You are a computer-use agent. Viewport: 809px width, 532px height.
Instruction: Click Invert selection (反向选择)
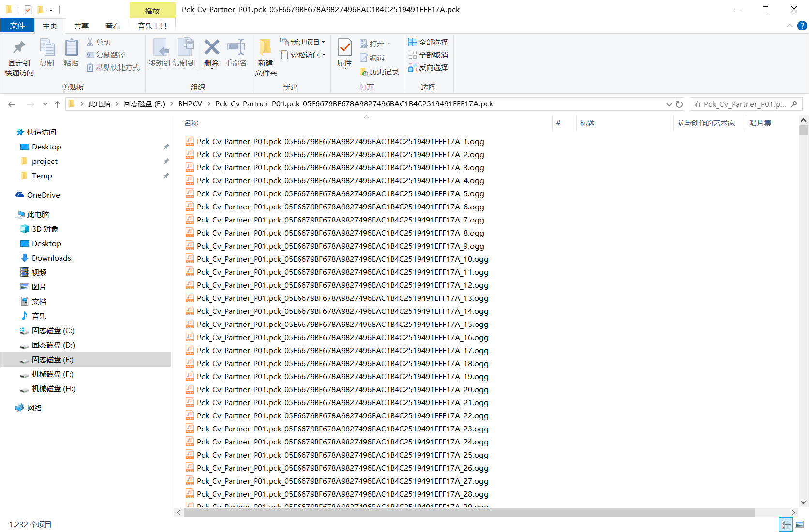(428, 67)
